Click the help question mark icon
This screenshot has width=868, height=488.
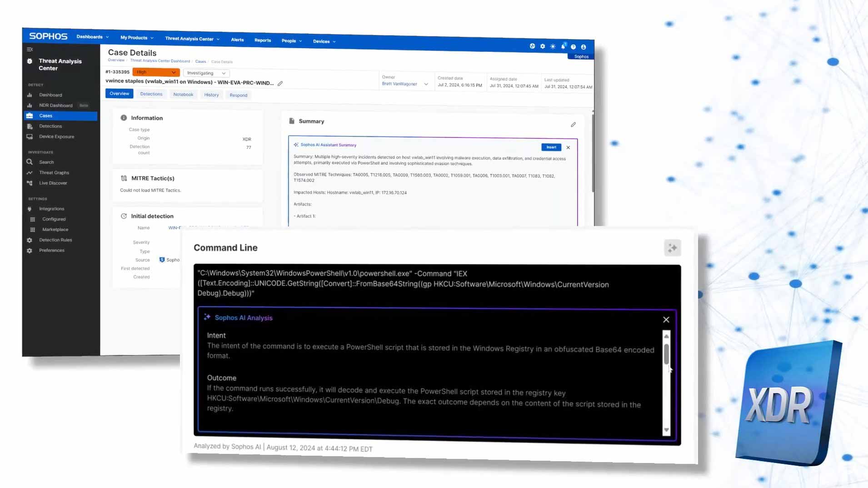573,46
